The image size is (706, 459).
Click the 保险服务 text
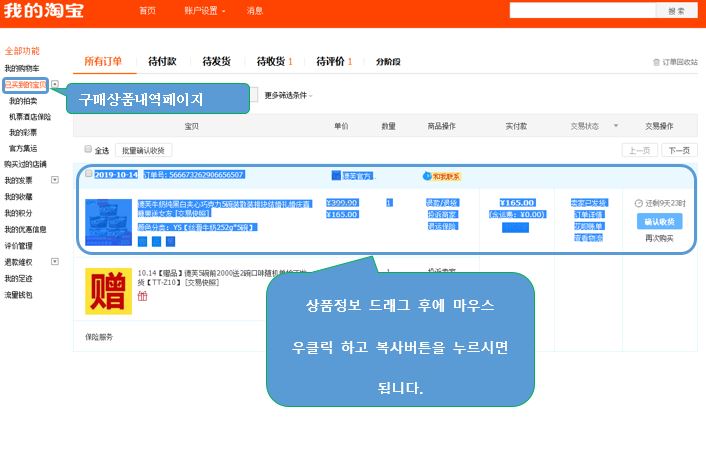point(99,337)
